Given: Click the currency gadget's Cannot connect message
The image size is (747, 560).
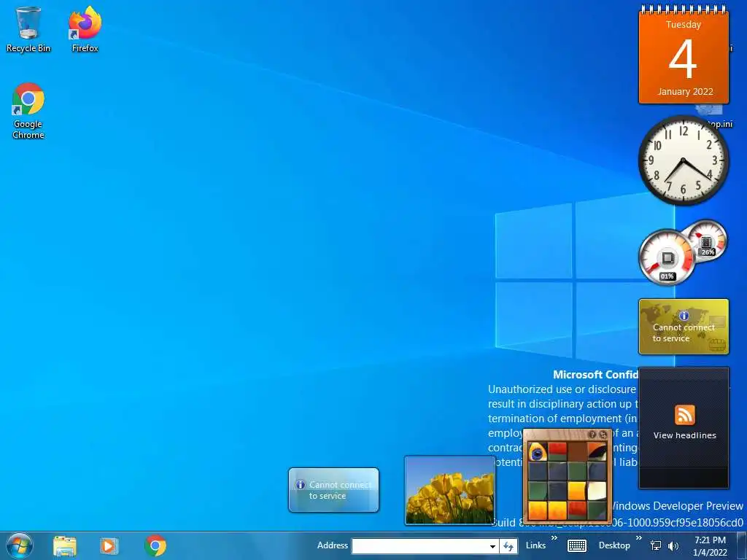Looking at the screenshot, I should 684,332.
